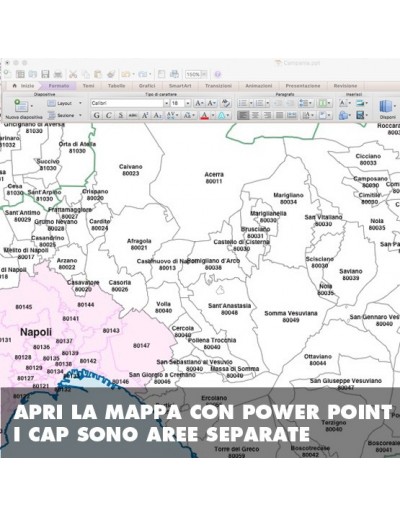The height and width of the screenshot is (517, 400).
Task: Open the Transizioni ribbon tab
Action: tap(218, 86)
